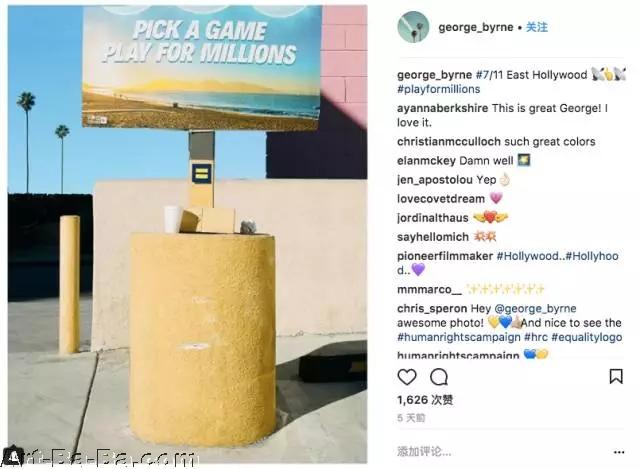
Task: Visit pioneerfilmmaker's profile
Action: click(445, 256)
